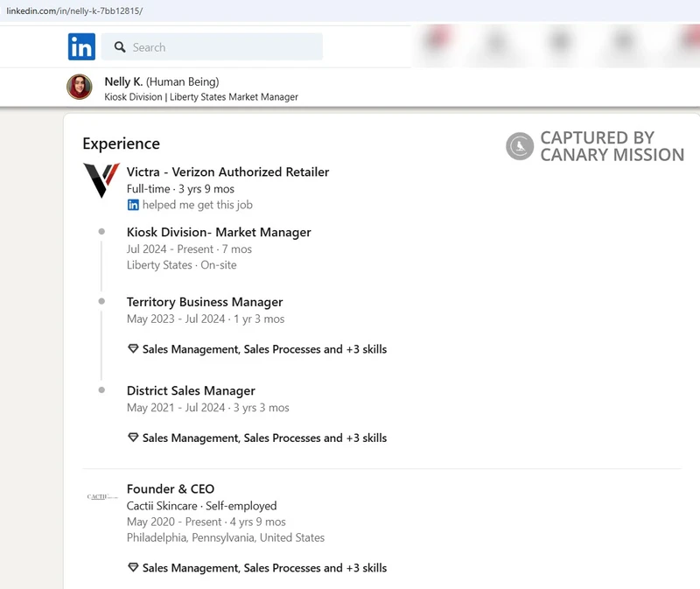Click 'Full-time · 3 yrs 9 mos' text

180,189
